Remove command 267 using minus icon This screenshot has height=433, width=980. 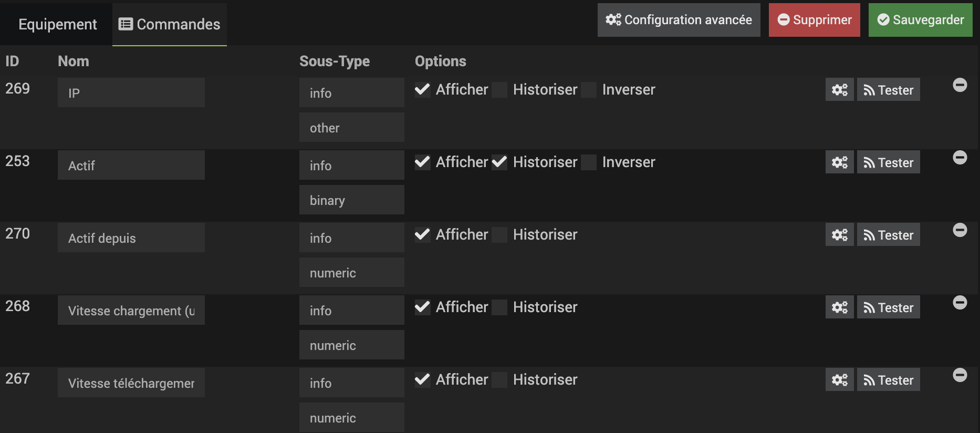tap(960, 375)
